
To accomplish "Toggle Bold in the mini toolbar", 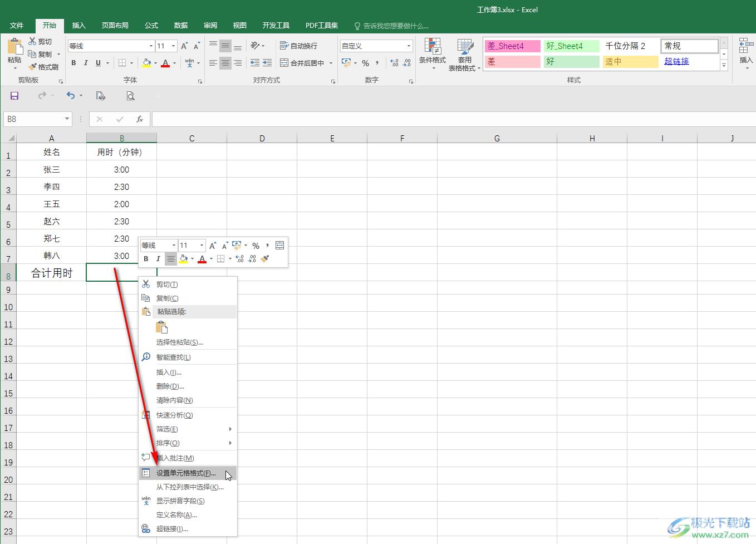I will [x=146, y=259].
